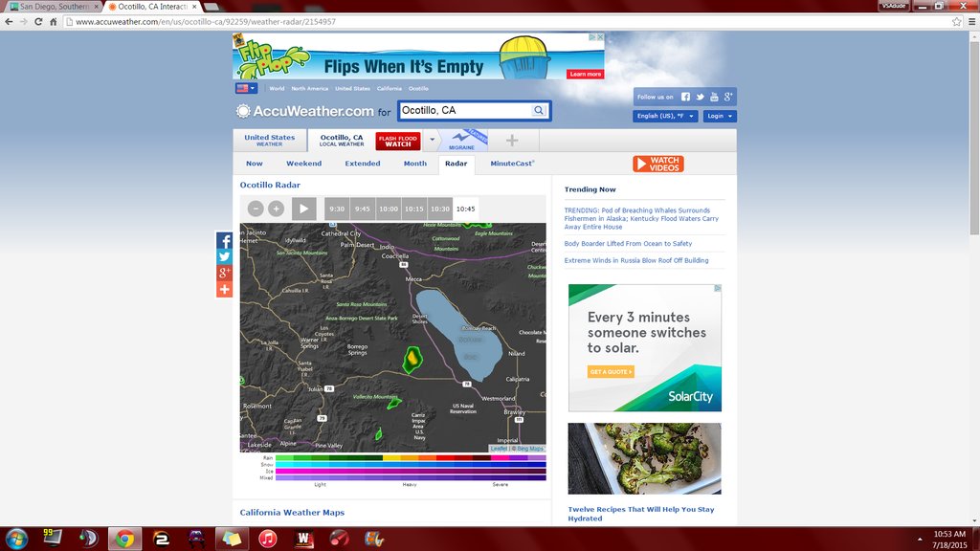Image resolution: width=980 pixels, height=551 pixels.
Task: Open the Extended forecast tab
Action: click(x=363, y=164)
